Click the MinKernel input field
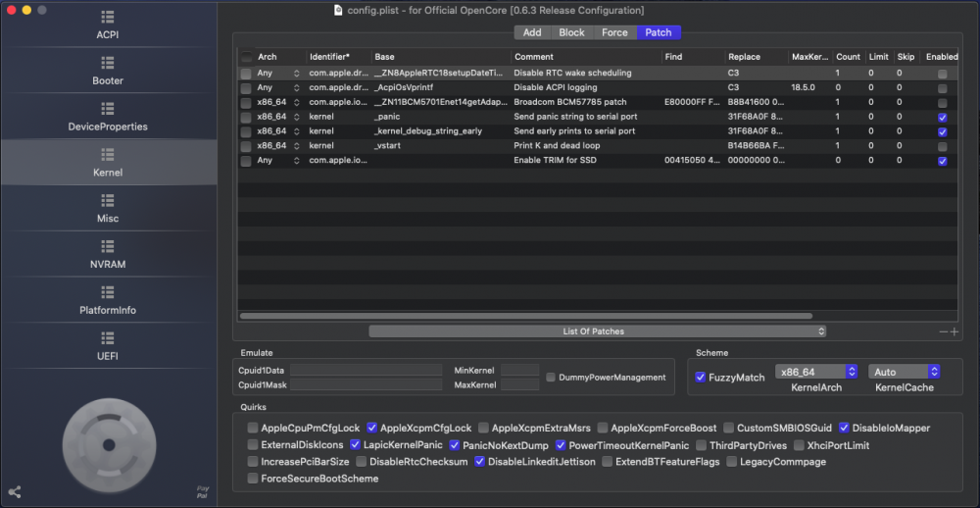 (520, 370)
